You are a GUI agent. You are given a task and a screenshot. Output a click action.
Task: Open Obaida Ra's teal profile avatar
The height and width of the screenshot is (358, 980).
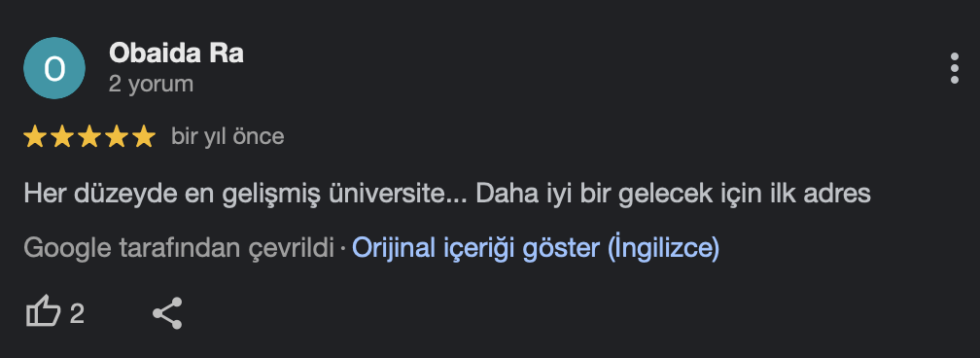tap(54, 67)
